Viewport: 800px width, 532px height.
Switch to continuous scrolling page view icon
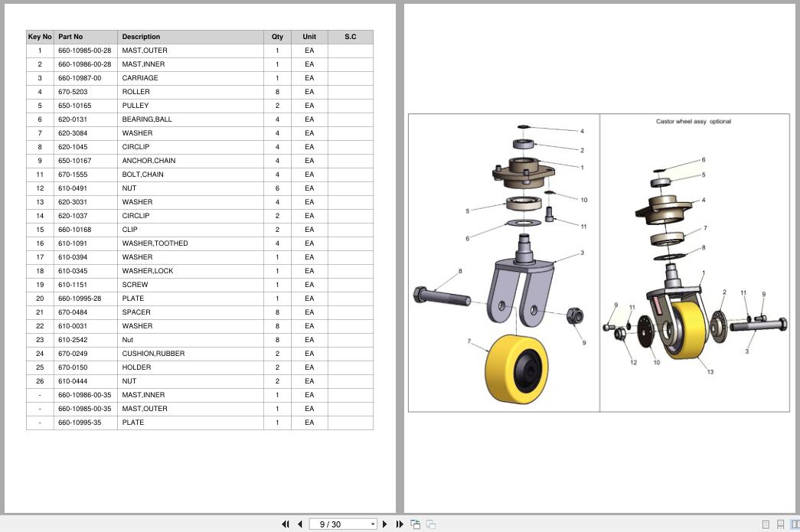pyautogui.click(x=780, y=524)
